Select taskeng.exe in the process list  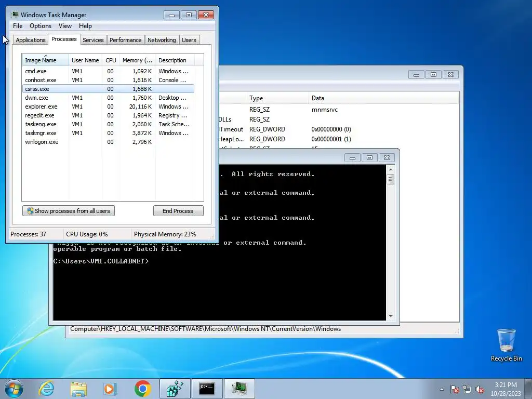coord(108,124)
